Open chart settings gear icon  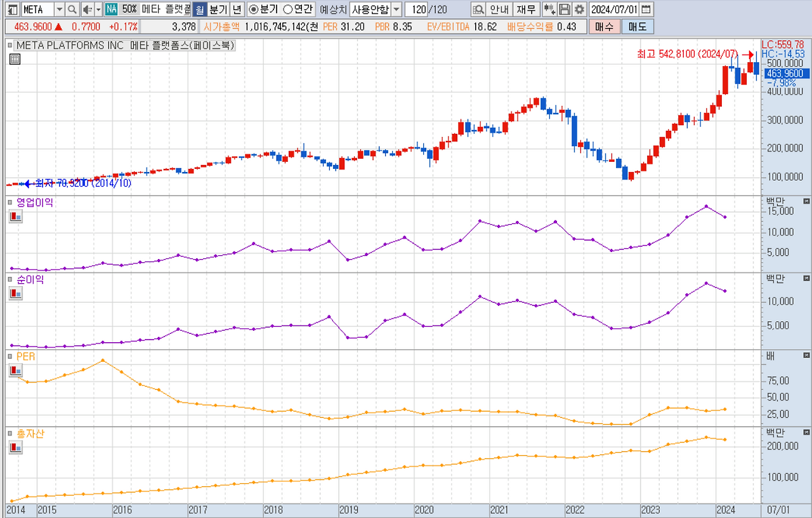579,10
